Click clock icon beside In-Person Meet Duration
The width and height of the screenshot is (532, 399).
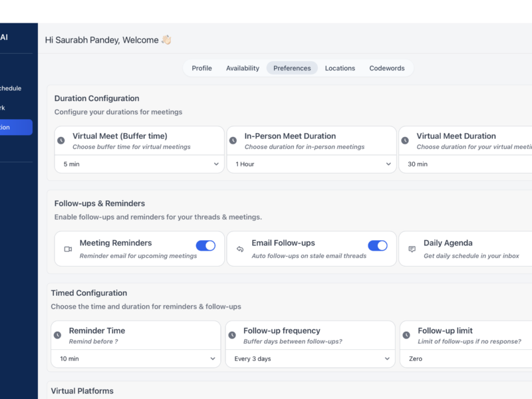(233, 141)
